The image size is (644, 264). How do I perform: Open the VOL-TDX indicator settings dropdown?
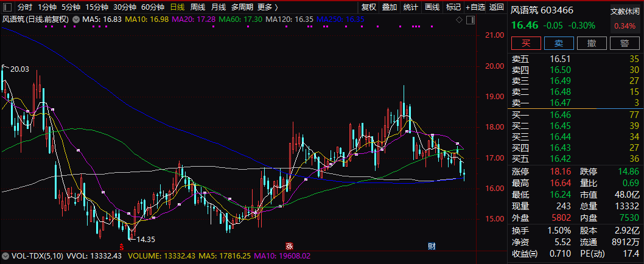6,256
